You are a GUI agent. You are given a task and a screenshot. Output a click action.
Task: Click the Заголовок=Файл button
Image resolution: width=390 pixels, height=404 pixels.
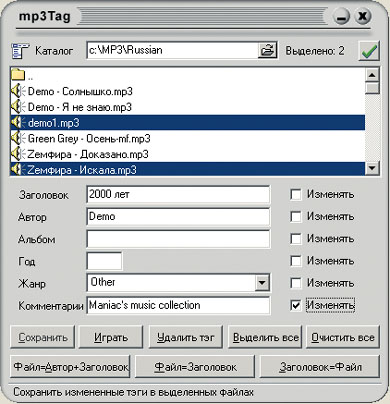point(320,367)
